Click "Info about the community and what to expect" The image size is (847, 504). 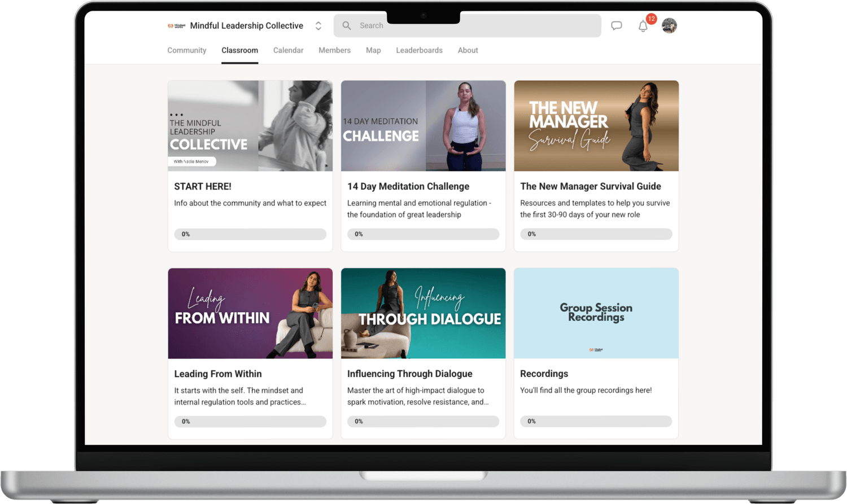point(250,203)
